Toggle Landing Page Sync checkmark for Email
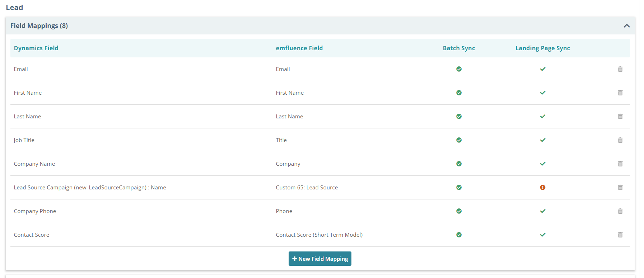Screen dimensions: 644x278 coord(542,69)
